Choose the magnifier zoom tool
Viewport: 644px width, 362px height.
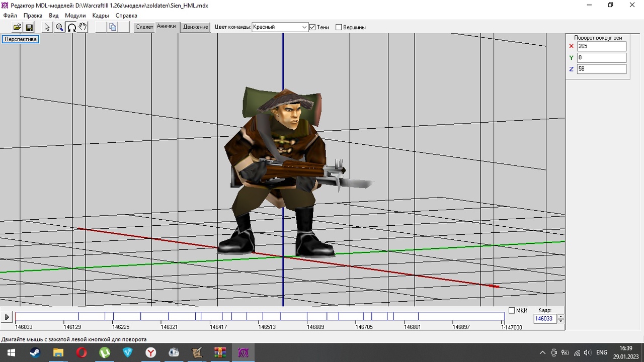tap(59, 27)
